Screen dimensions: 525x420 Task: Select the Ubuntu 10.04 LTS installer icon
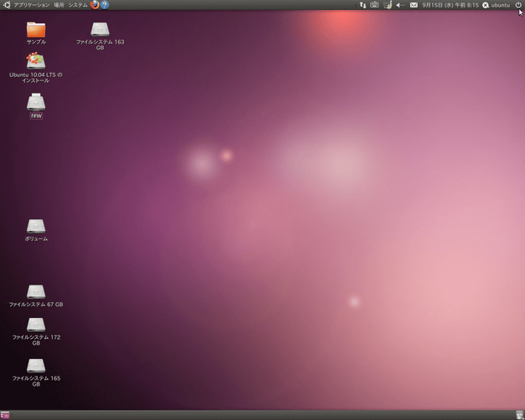[x=36, y=61]
